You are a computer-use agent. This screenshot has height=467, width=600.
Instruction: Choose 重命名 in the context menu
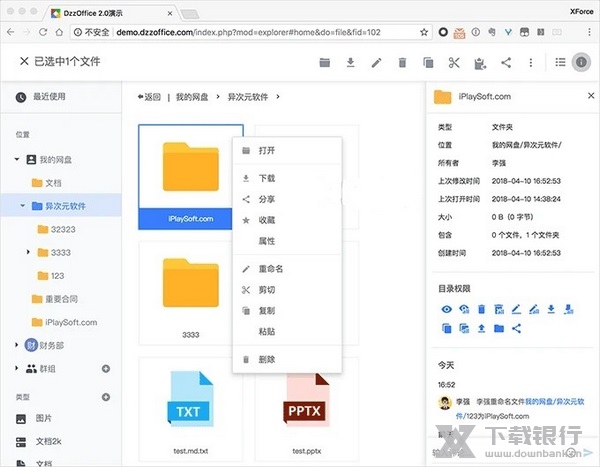(x=287, y=269)
